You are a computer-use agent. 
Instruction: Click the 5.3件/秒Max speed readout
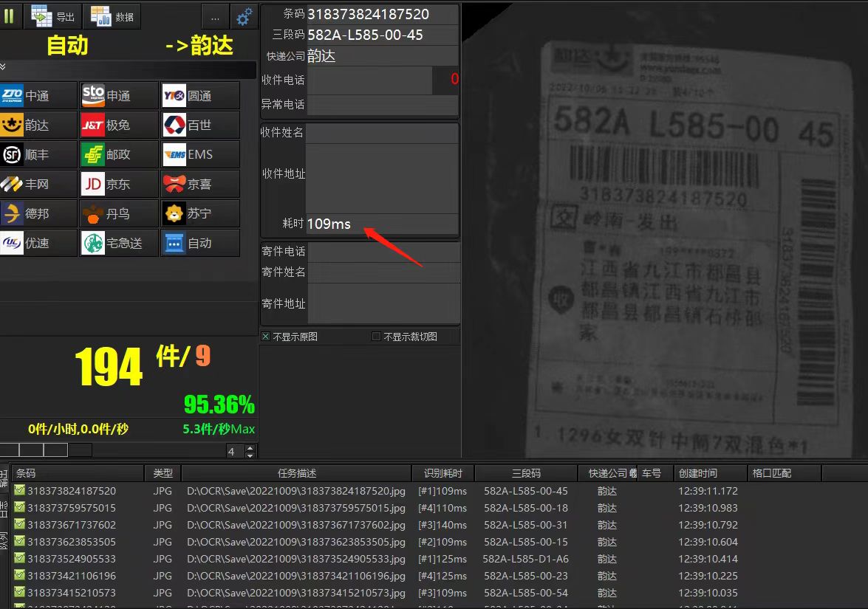pyautogui.click(x=219, y=429)
